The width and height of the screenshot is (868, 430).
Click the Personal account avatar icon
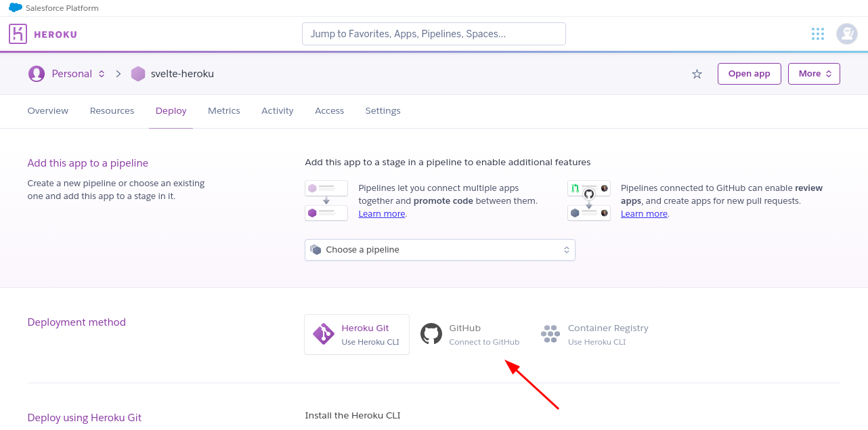(x=37, y=74)
